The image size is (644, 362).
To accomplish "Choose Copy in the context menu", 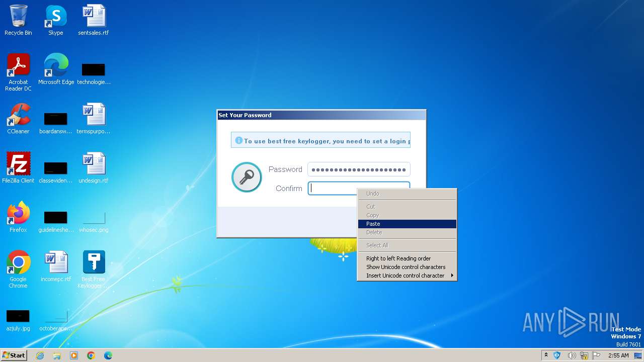I will 407,215.
